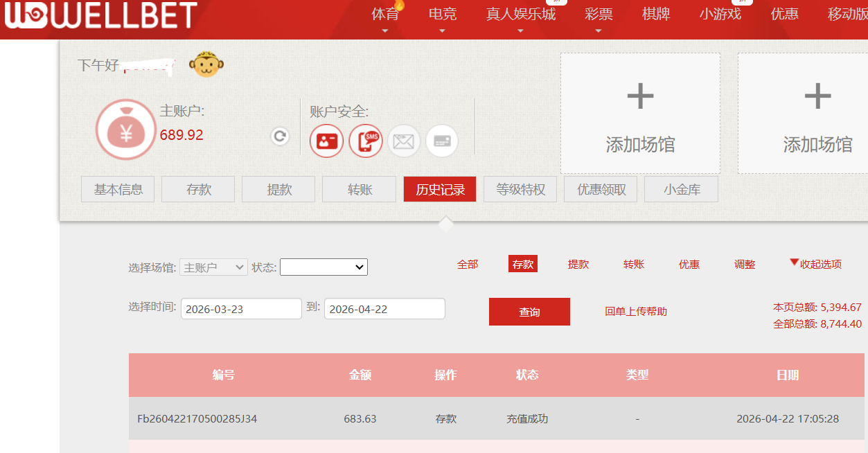The height and width of the screenshot is (453, 868).
Task: Switch to 转账 account tab
Action: click(360, 189)
